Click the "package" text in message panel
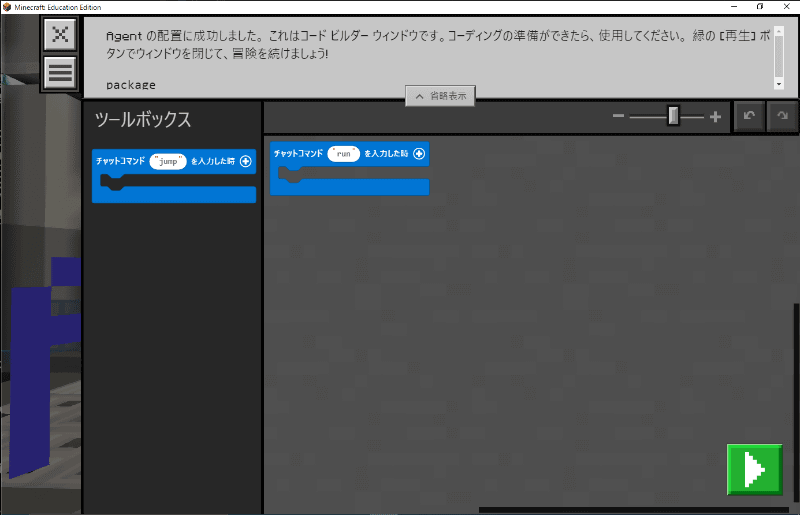800x515 pixels. pos(131,85)
